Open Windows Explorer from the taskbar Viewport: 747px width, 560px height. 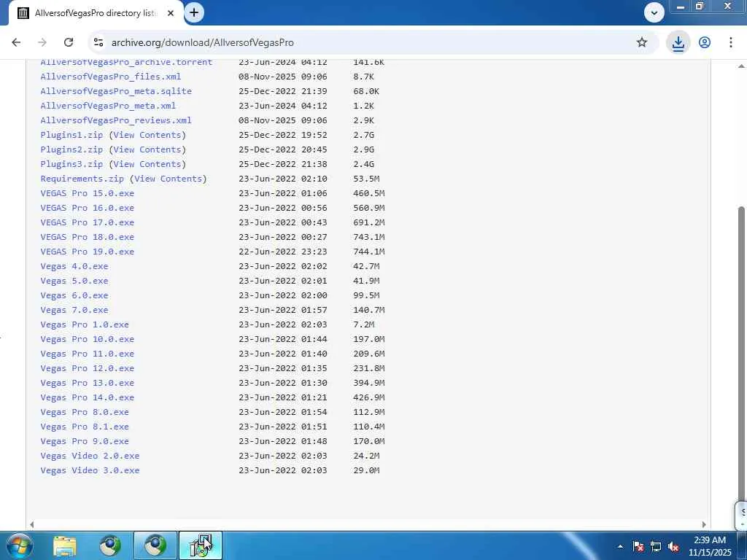(65, 545)
